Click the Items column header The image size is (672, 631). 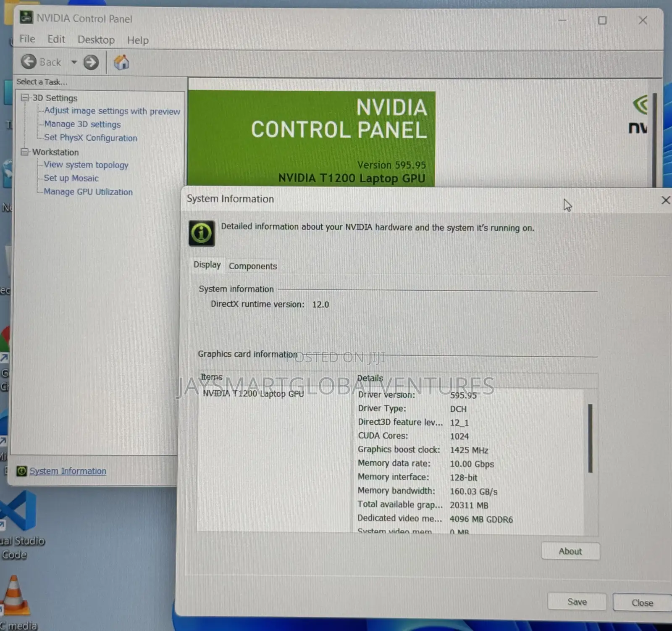pos(211,377)
